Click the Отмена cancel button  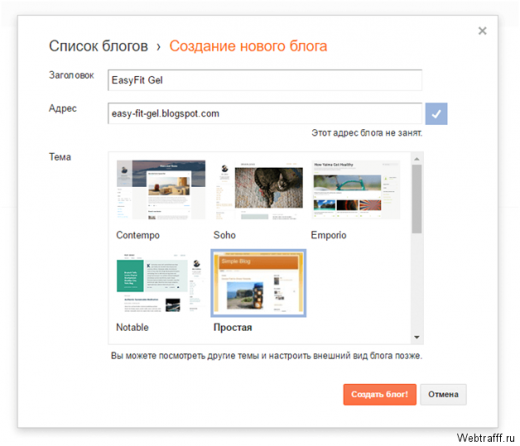point(443,394)
